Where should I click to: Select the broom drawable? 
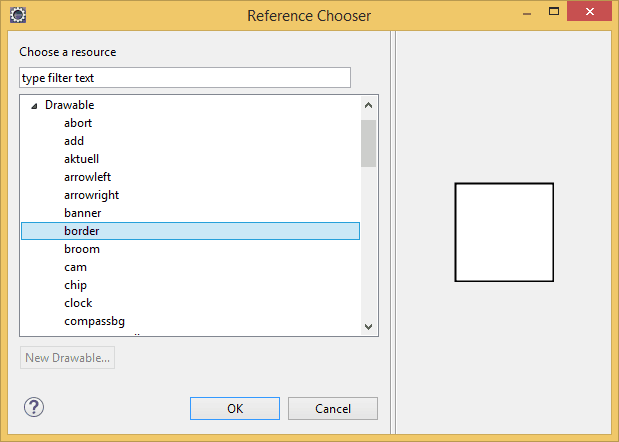[82, 249]
